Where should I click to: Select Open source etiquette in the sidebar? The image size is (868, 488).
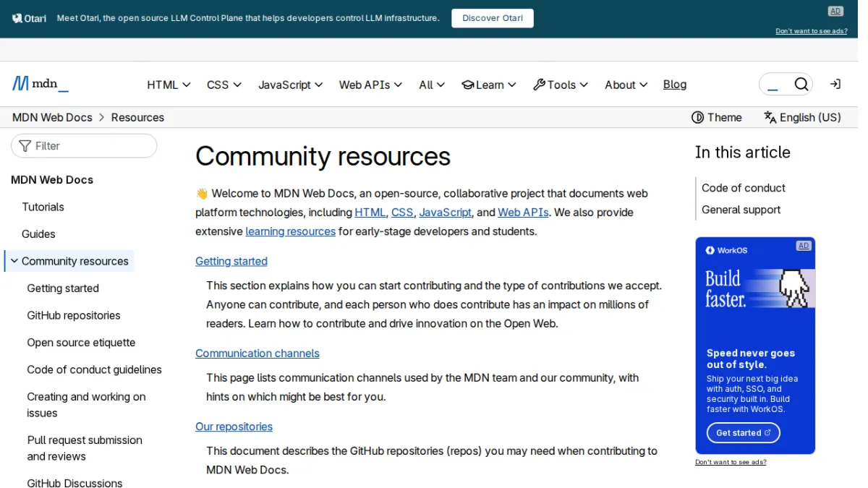pos(81,343)
